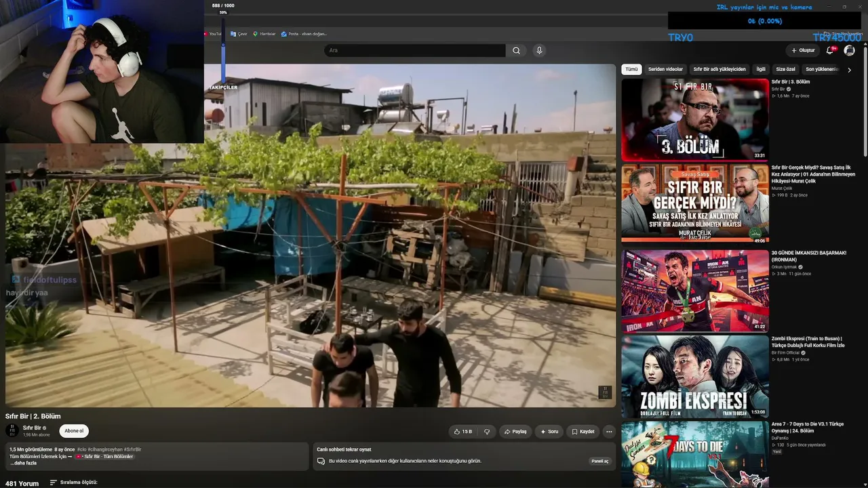Click into the Ara search field
This screenshot has height=488, width=868.
point(414,50)
